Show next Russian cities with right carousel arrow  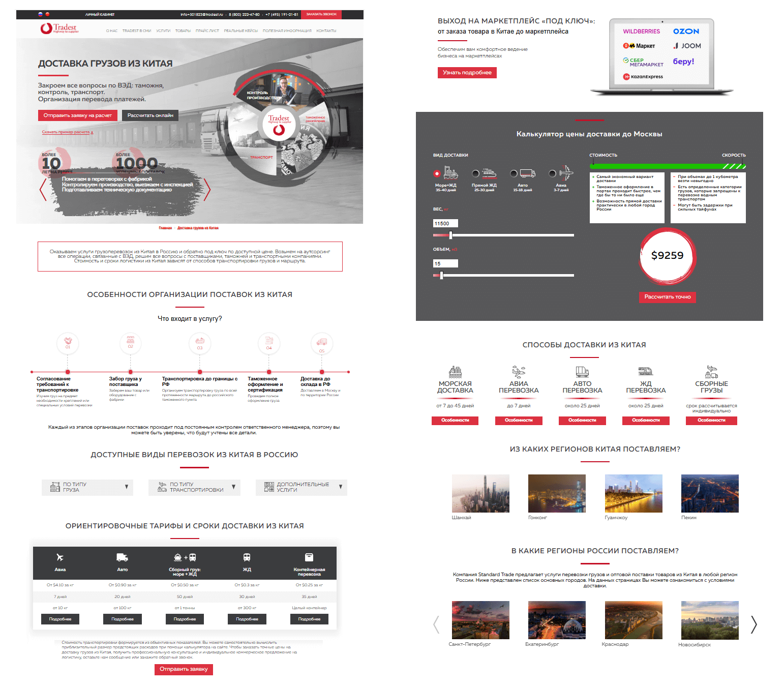pos(753,624)
